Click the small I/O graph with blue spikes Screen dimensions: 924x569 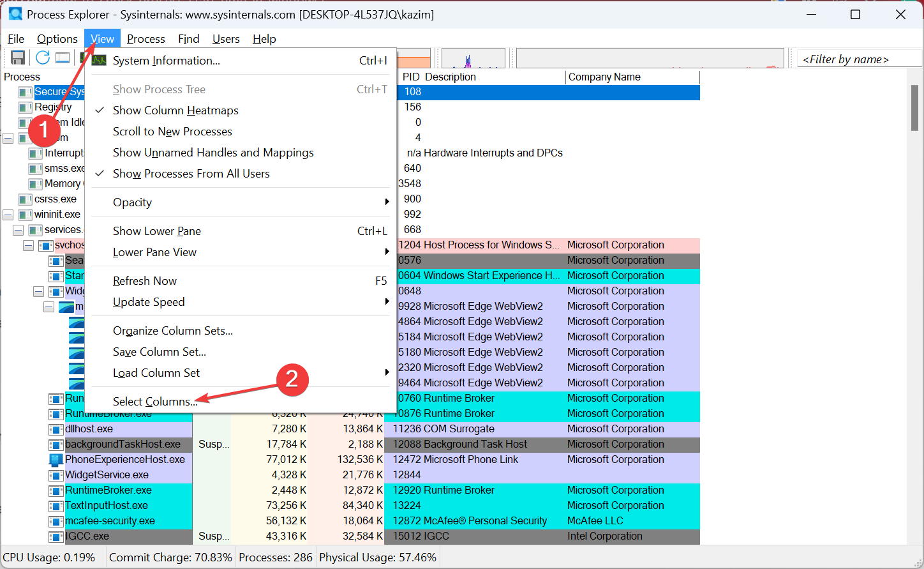pyautogui.click(x=473, y=58)
